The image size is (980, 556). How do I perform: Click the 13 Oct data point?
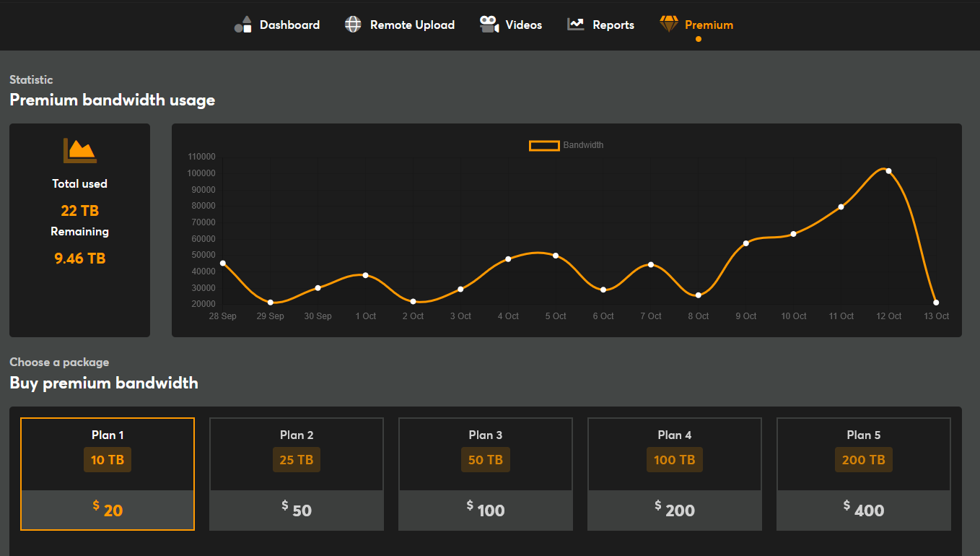point(936,303)
